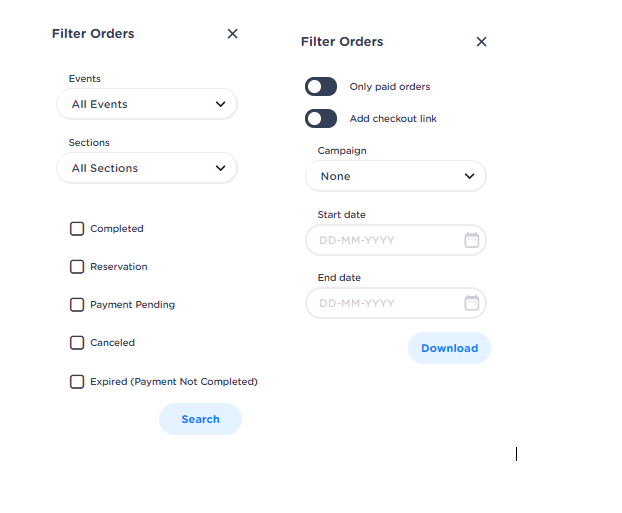Check the Completed checkbox
Viewport: 622px width, 513px height.
[x=77, y=229]
